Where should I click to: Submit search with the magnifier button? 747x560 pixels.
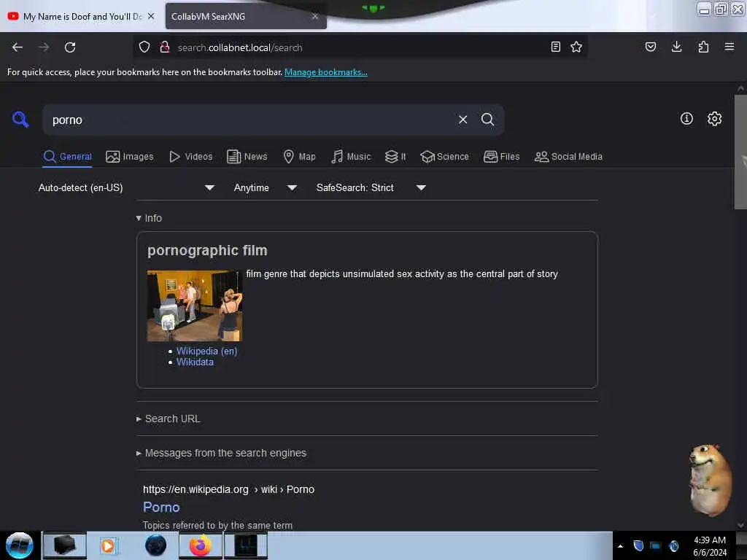coord(487,120)
